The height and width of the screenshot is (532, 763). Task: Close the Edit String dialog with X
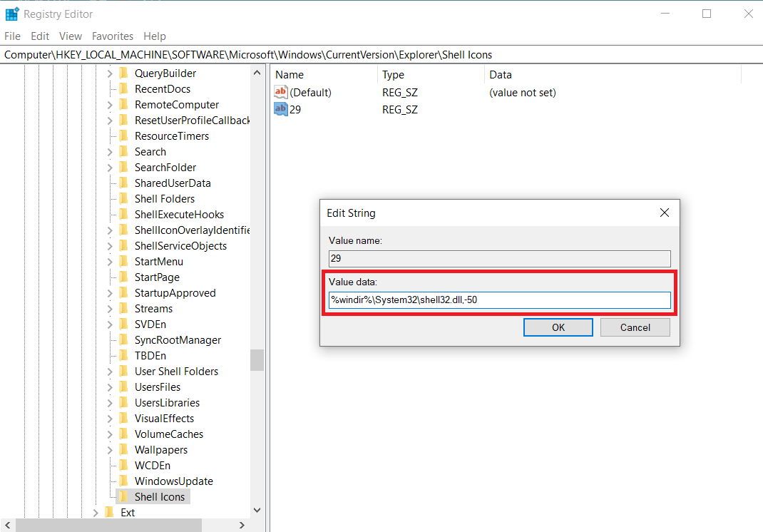click(x=664, y=213)
